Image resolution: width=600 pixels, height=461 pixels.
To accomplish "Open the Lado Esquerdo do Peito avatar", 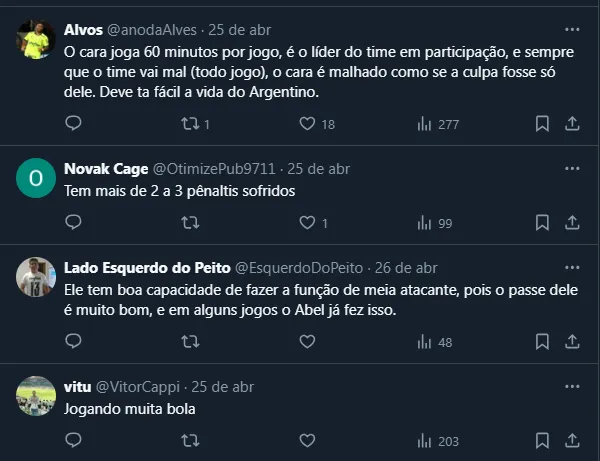I will pyautogui.click(x=37, y=278).
